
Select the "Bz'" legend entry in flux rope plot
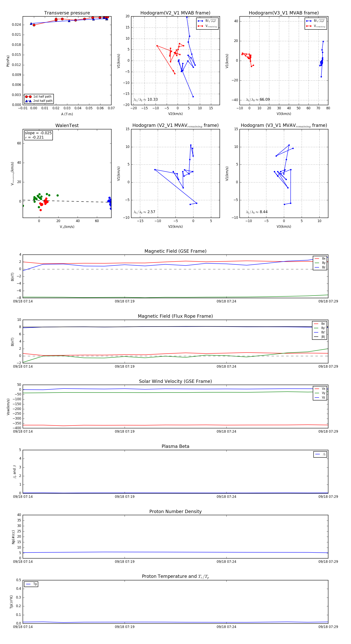pos(320,333)
